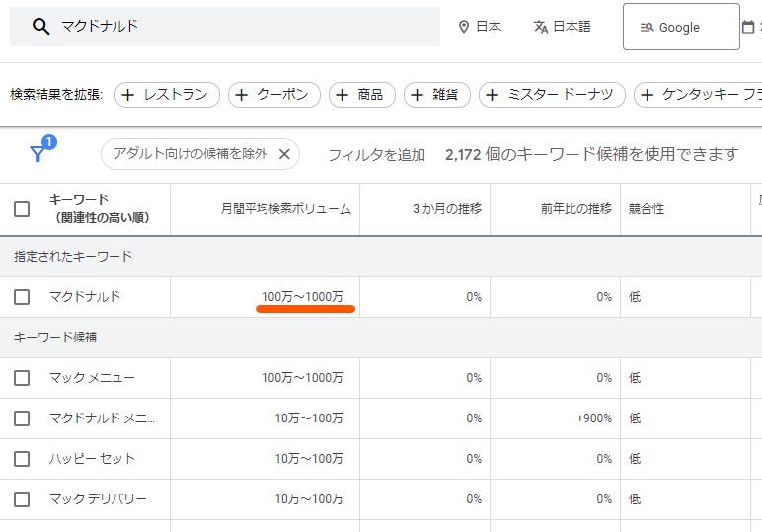Click the +900% year-over-year value
762x532 pixels.
(x=594, y=418)
